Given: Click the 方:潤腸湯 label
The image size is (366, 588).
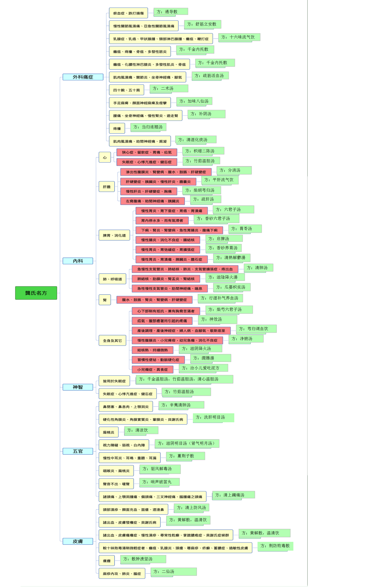Looking at the screenshot, I should 211,358.
